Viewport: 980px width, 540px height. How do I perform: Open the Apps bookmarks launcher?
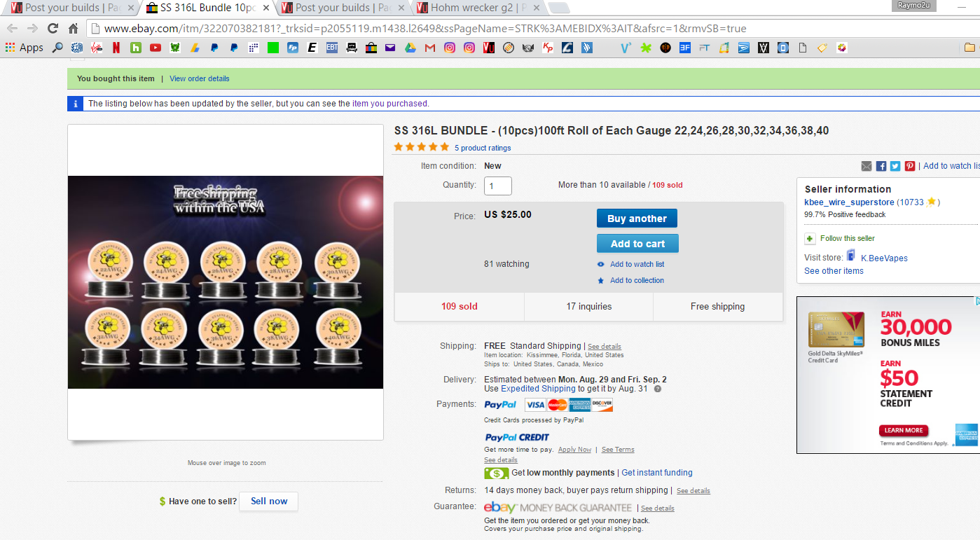pyautogui.click(x=25, y=48)
